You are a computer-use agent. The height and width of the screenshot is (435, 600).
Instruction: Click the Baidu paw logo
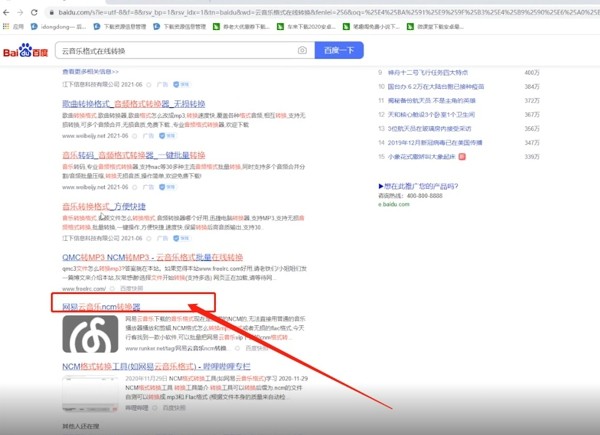tap(25, 51)
